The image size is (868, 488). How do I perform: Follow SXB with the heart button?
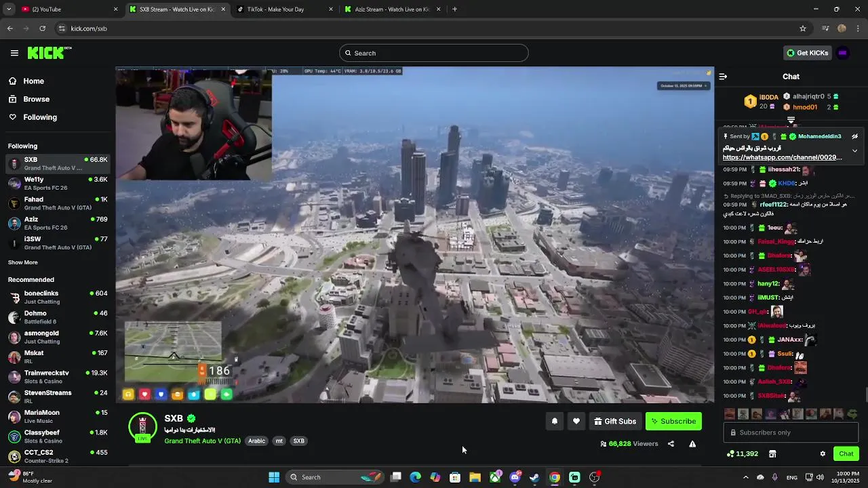coord(576,422)
